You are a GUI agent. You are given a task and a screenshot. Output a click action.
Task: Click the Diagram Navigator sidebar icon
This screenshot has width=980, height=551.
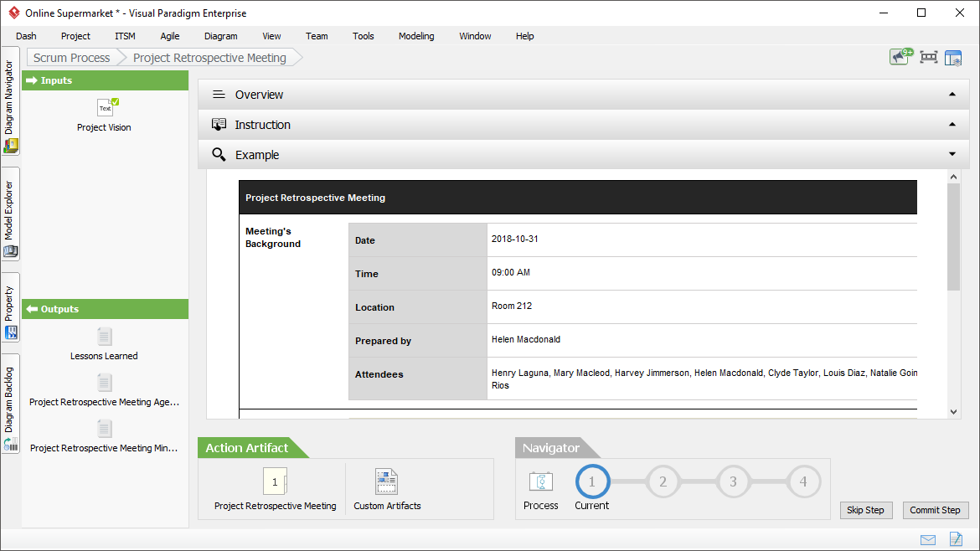click(x=11, y=147)
